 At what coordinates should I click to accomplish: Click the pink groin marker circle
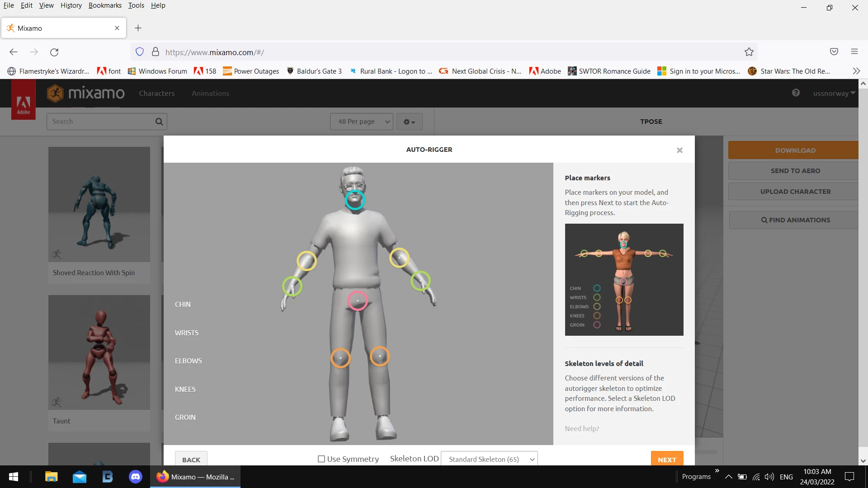(358, 301)
